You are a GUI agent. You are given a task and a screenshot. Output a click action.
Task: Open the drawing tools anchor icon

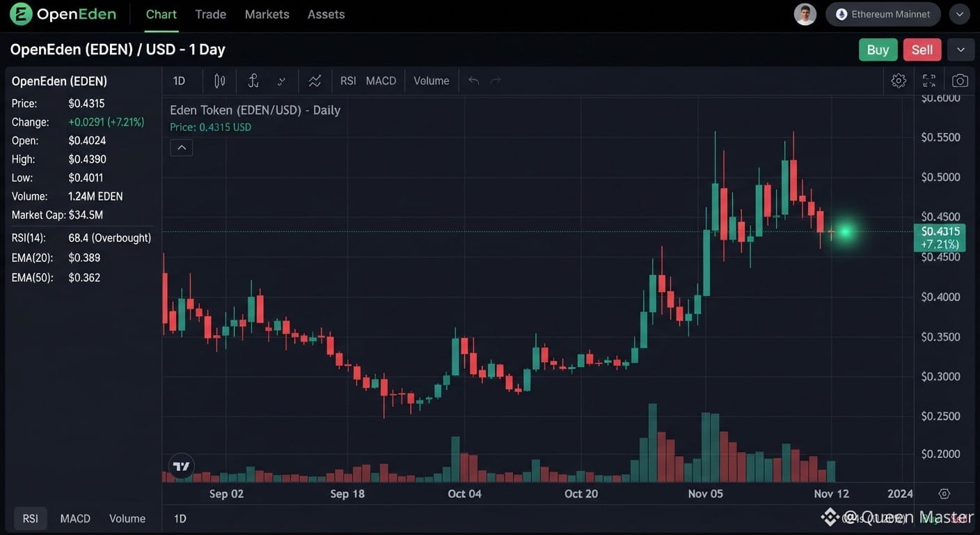[x=253, y=81]
